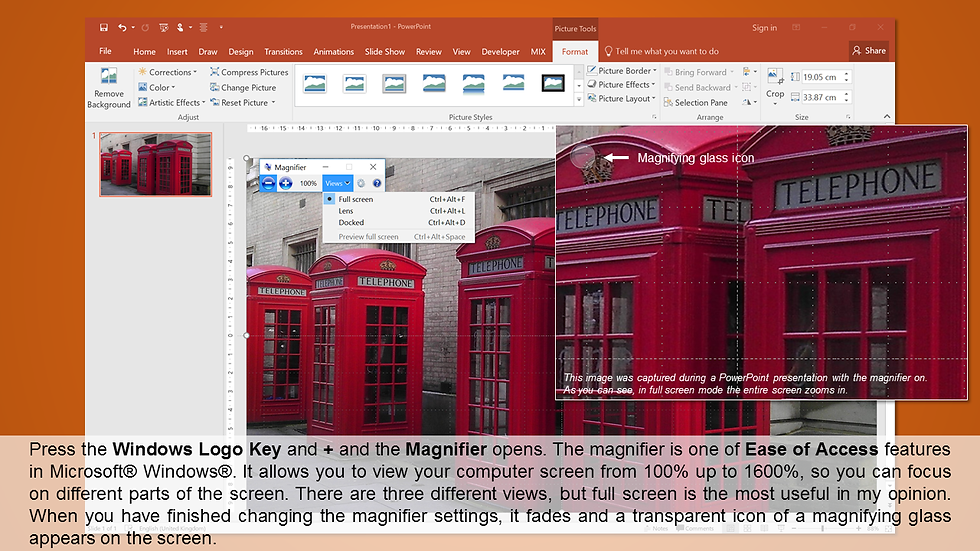
Task: Click Compress Pictures
Action: point(249,72)
